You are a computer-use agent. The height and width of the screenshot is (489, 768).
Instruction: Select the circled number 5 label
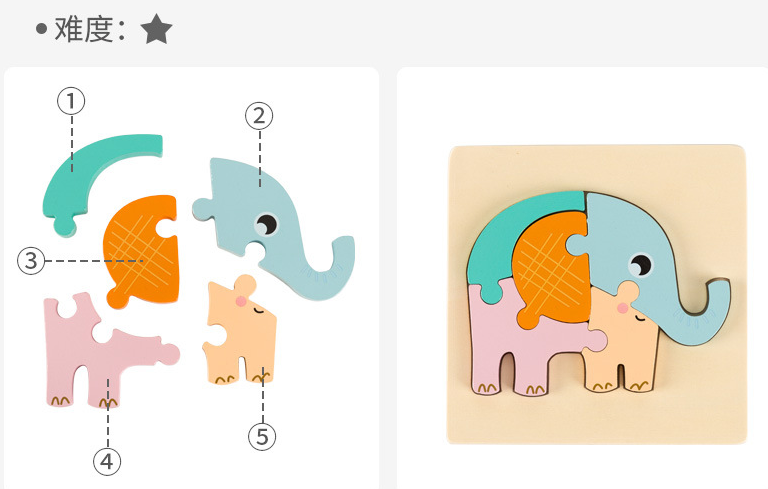coord(262,437)
